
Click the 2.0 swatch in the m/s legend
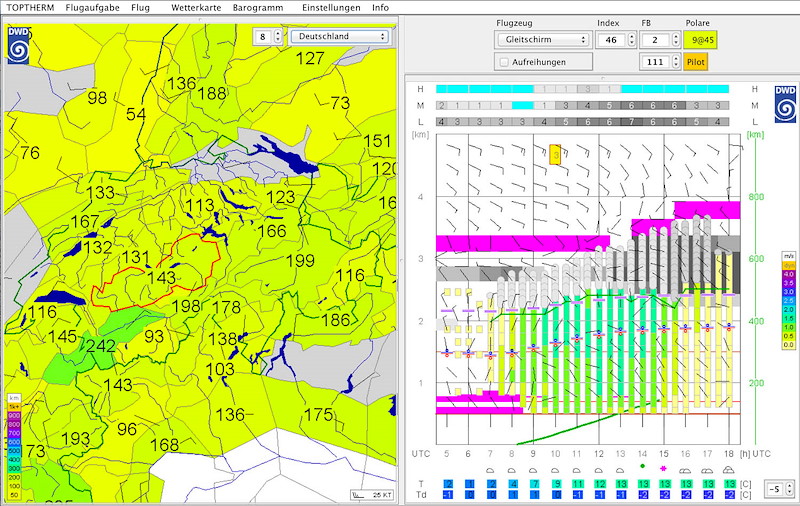point(788,309)
